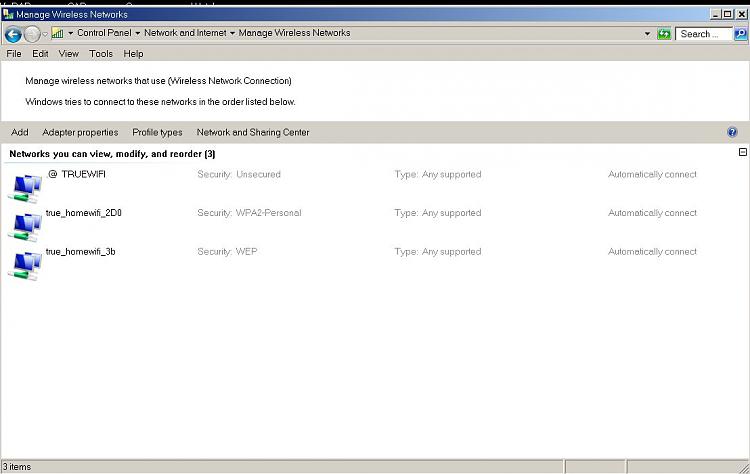
Task: Expand dropdown arrow after Network and Internet
Action: [232, 33]
